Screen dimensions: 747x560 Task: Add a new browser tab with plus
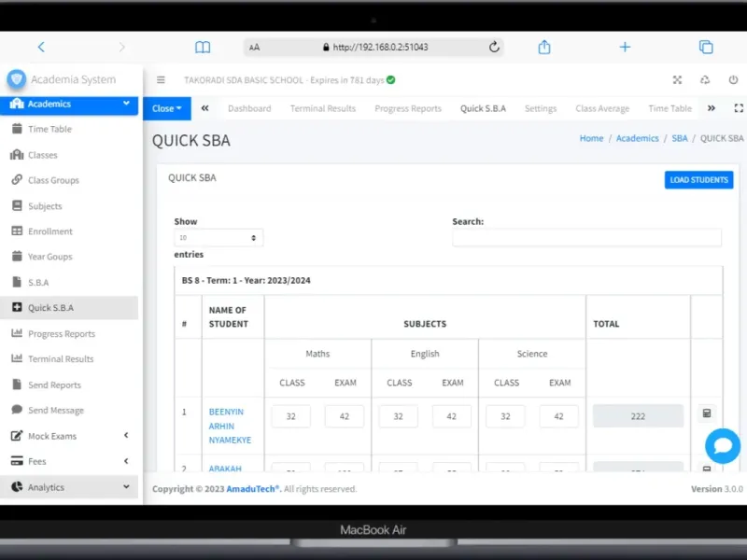(x=625, y=47)
